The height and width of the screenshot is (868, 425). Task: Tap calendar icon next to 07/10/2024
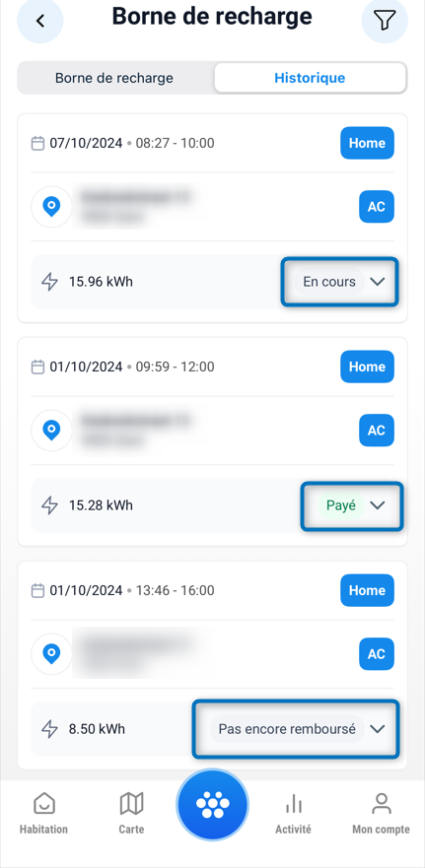[x=37, y=144]
